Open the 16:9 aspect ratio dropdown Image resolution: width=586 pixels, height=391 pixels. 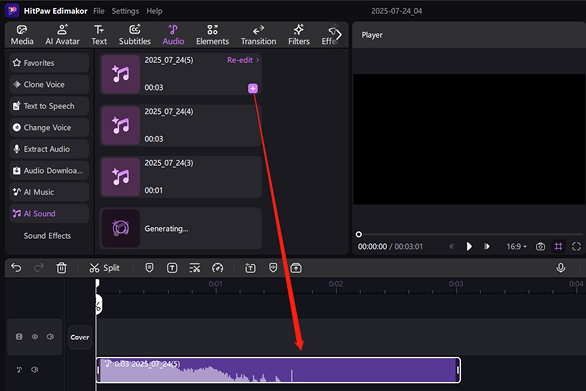point(516,246)
